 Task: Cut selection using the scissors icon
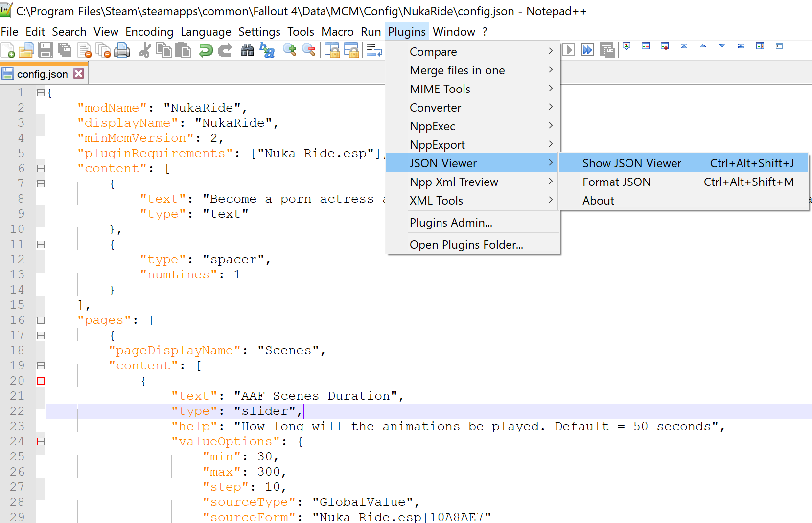point(144,50)
